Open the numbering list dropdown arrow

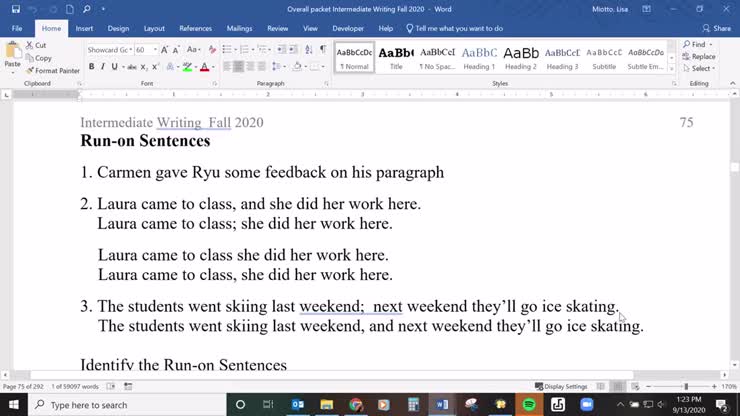(x=253, y=50)
